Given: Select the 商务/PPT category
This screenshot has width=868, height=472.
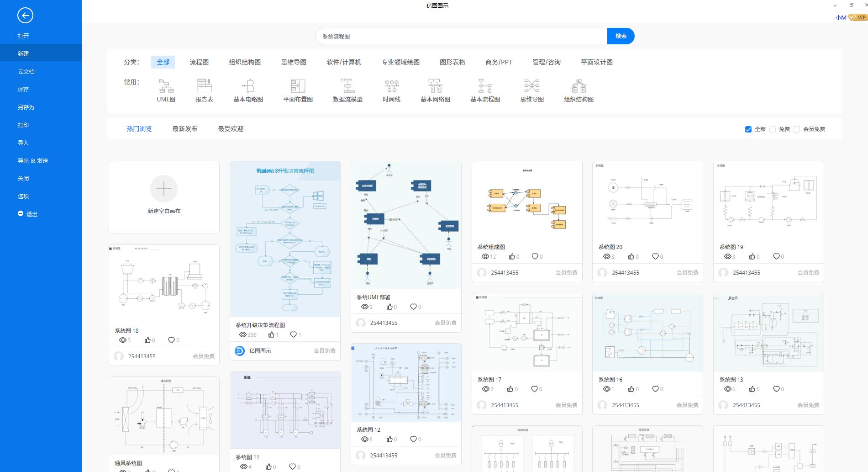Looking at the screenshot, I should click(x=499, y=62).
